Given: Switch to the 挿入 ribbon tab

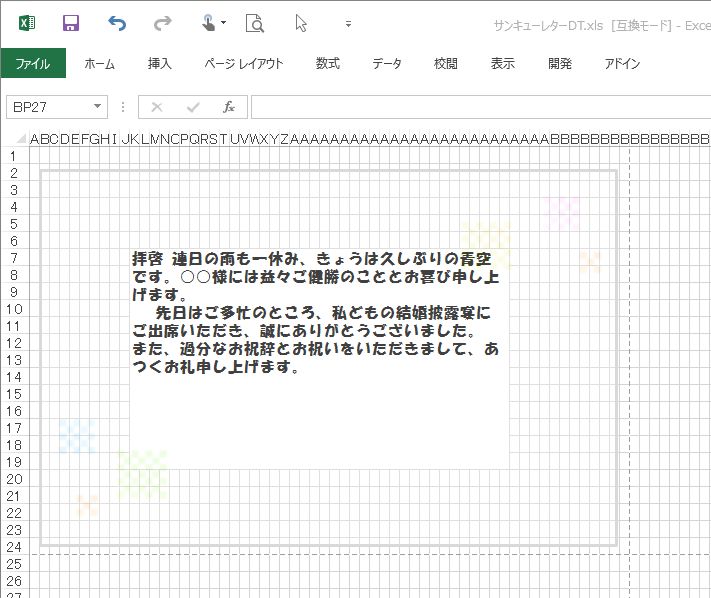Looking at the screenshot, I should [x=160, y=63].
